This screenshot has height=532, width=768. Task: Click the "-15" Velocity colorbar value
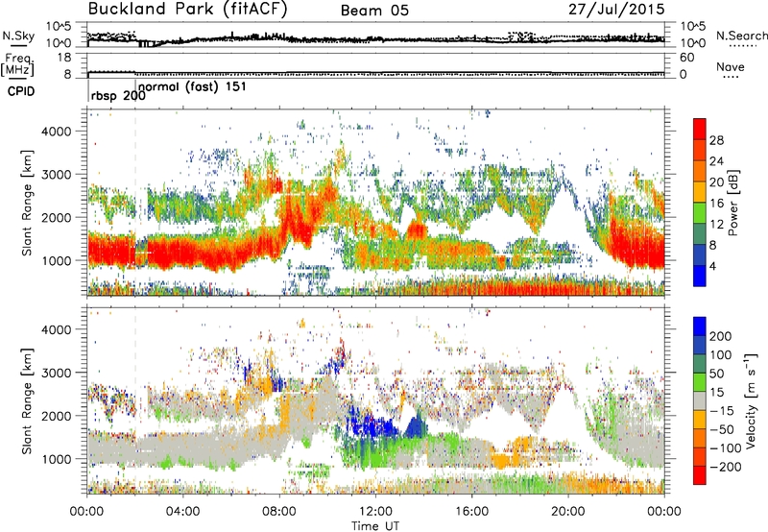(x=722, y=410)
